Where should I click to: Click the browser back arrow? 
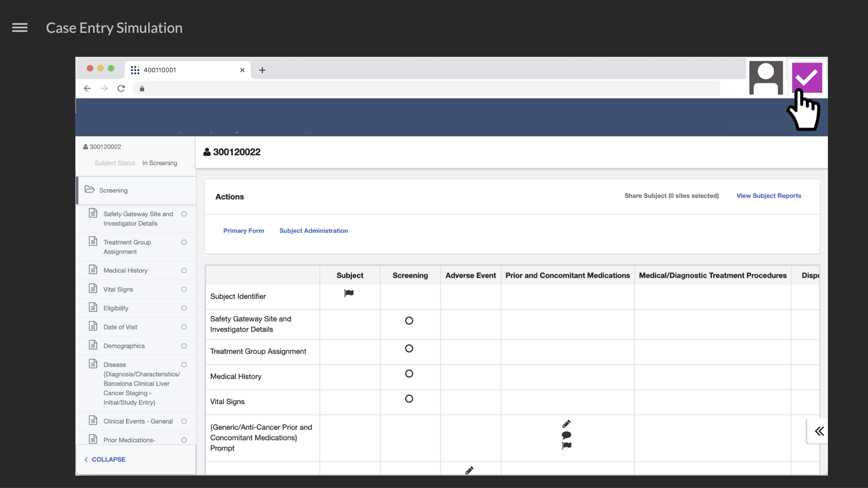click(87, 89)
